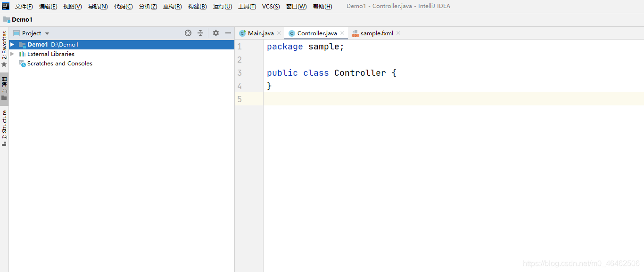Hide the Project panel with minus icon

[x=228, y=33]
